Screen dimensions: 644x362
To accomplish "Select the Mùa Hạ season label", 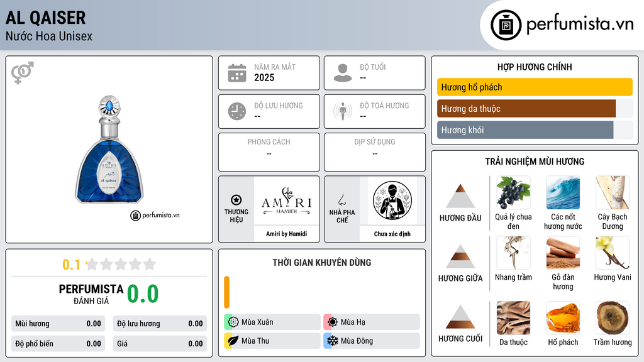I will [x=353, y=322].
